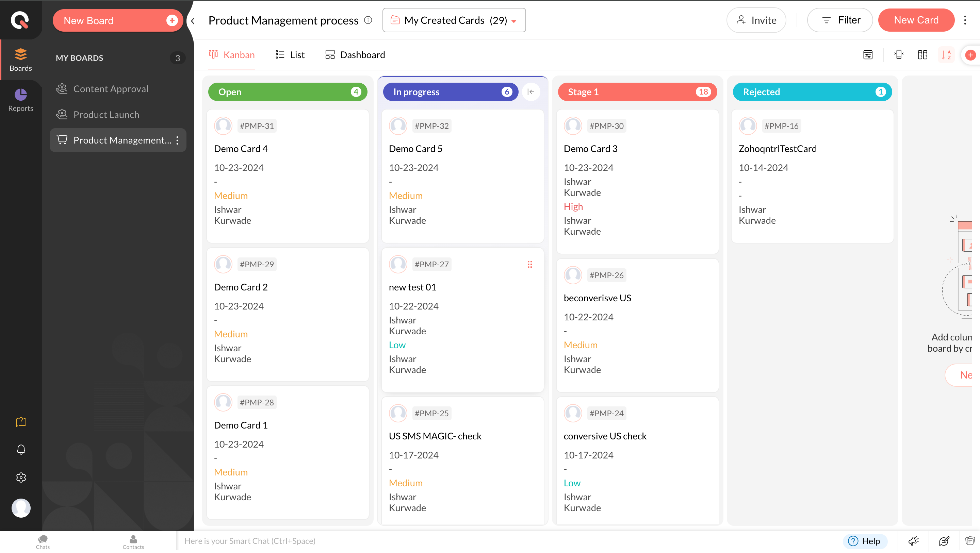Screen dimensions: 980x553
Task: Switch to the Dashboard tab
Action: [355, 55]
